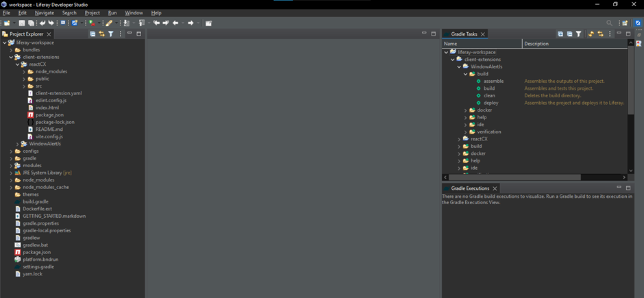The image size is (644, 298).
Task: Expand reactCX in Gradle Tasks
Action: click(459, 139)
